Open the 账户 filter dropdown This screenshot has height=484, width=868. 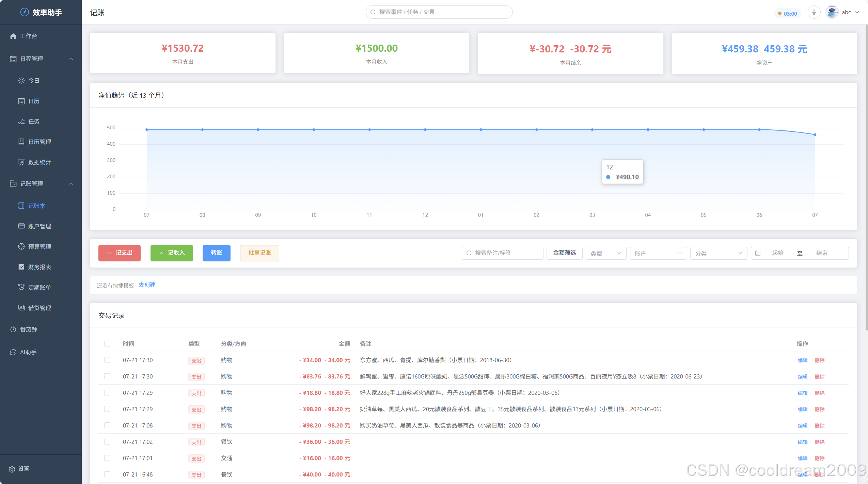658,253
